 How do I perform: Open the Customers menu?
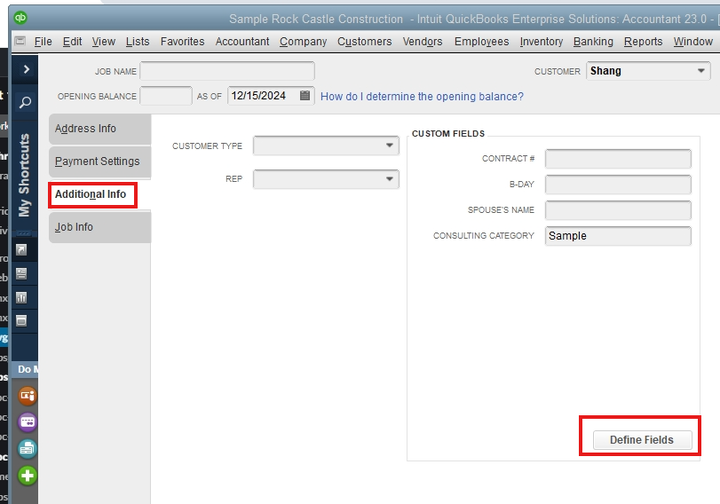coord(365,41)
